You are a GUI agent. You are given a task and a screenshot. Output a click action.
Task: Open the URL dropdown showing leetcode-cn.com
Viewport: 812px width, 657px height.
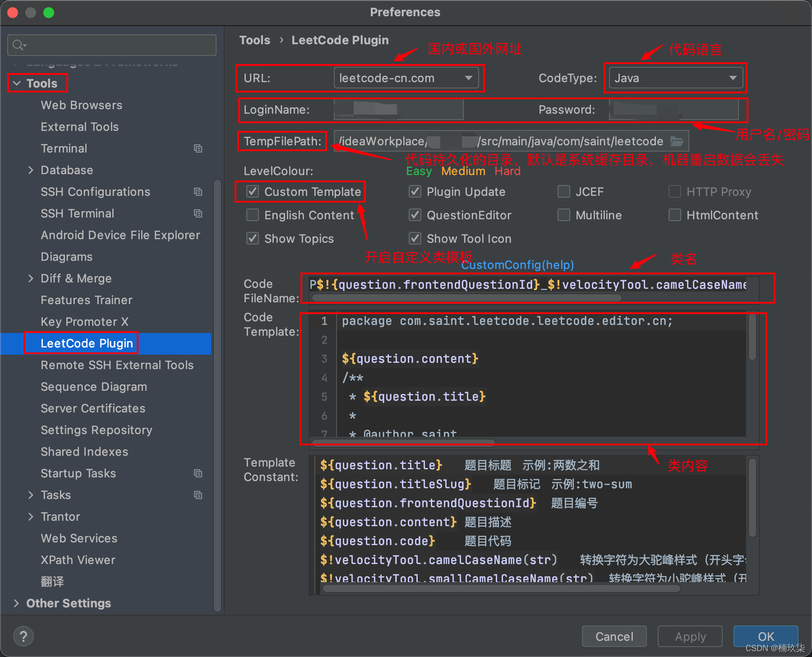pyautogui.click(x=469, y=78)
